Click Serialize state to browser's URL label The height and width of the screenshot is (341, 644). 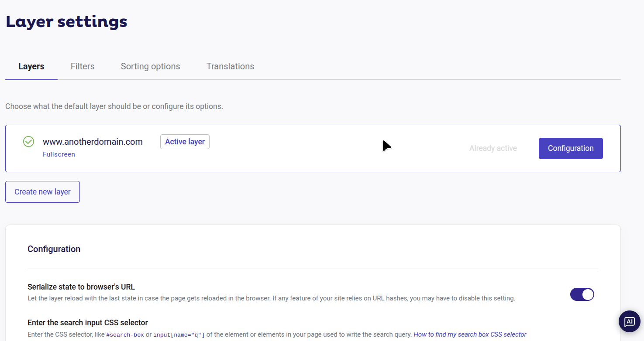81,287
